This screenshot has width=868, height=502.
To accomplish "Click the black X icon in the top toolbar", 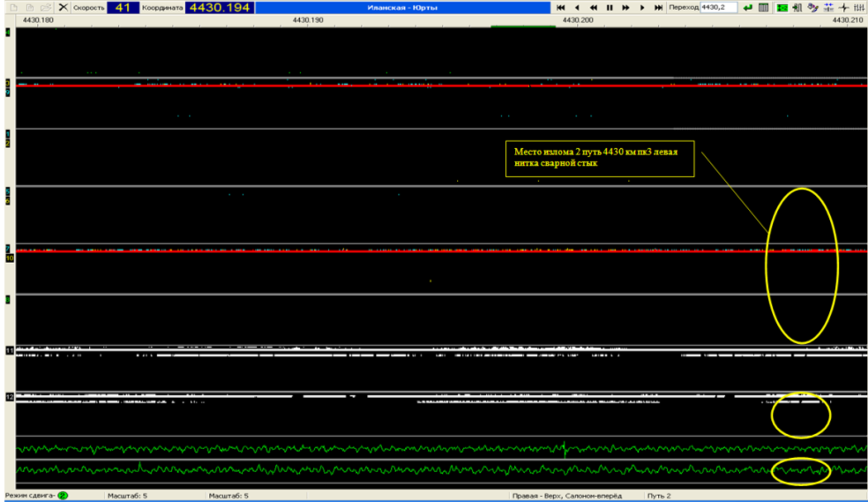I will click(63, 7).
